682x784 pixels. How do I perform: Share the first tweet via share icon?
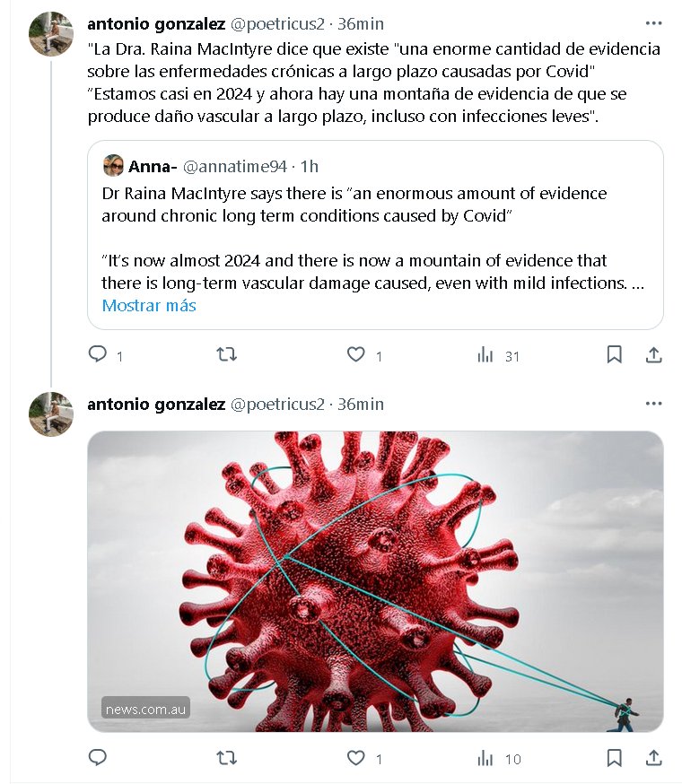click(654, 355)
